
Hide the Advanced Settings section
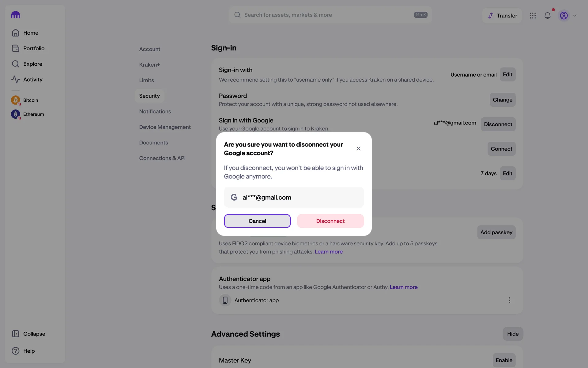pos(513,334)
